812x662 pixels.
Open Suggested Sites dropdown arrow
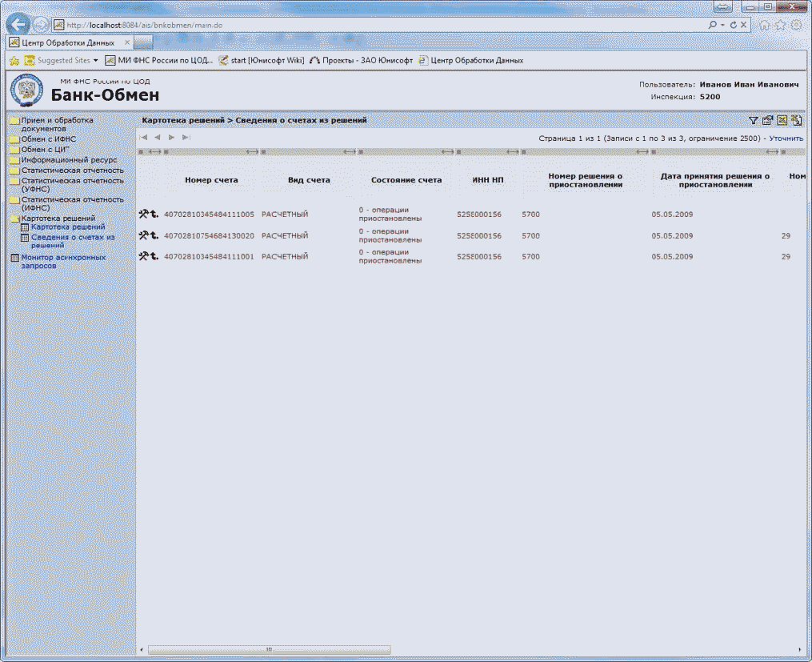96,60
